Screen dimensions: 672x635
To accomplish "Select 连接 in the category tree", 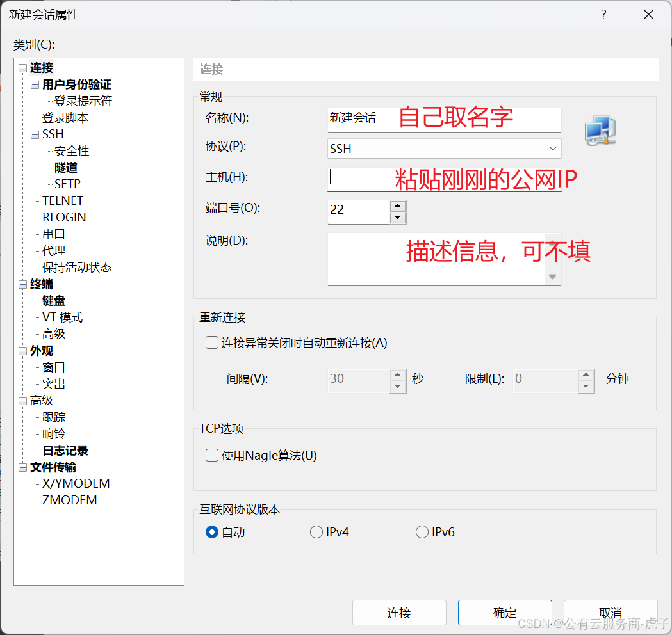I will [42, 68].
